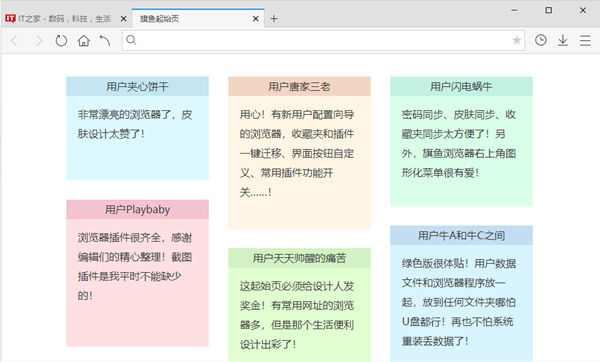Maximize the browser window

point(548,10)
